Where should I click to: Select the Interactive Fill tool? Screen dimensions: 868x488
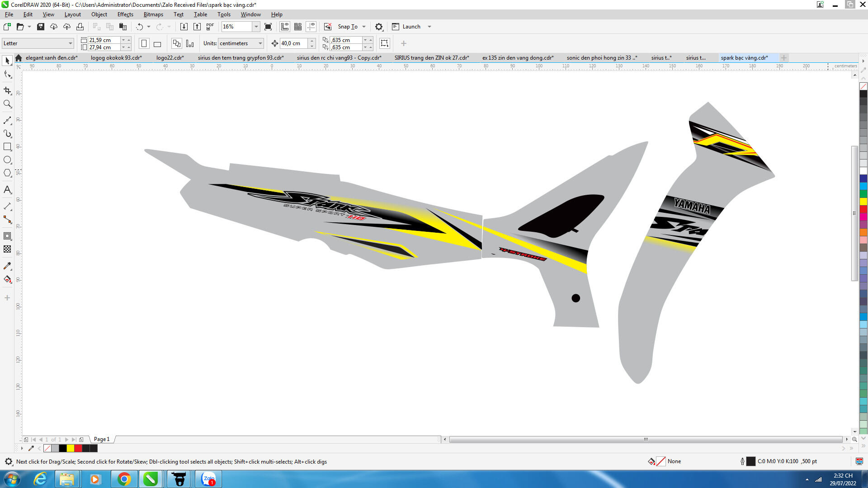tap(7, 279)
